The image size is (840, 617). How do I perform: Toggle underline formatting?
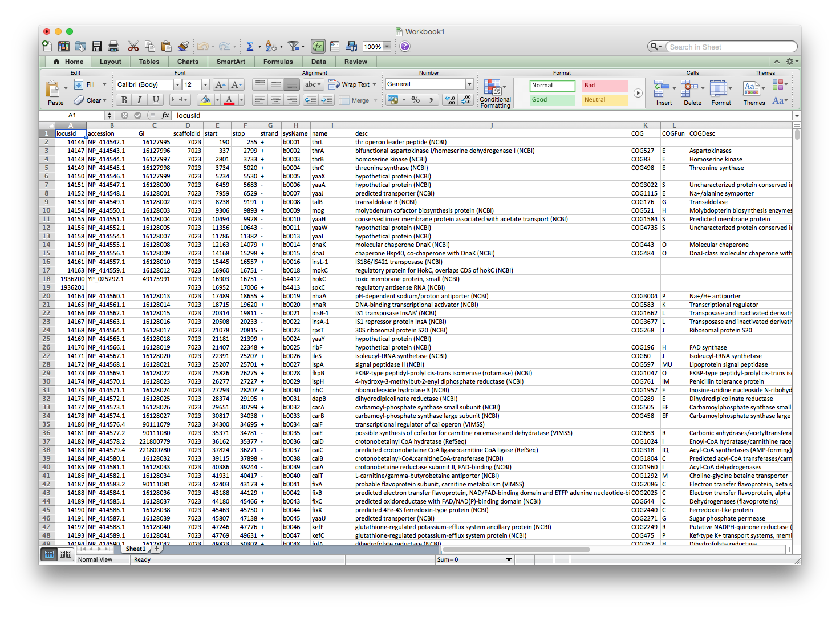coord(155,100)
